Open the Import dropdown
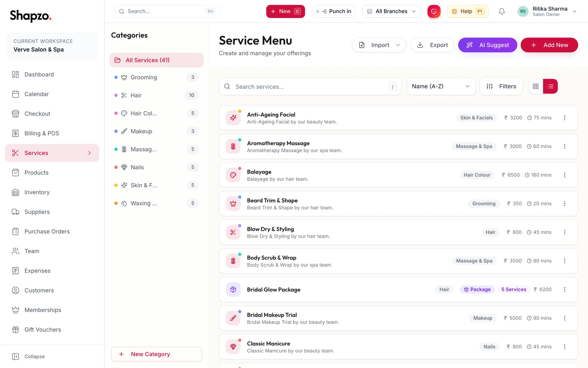 379,45
